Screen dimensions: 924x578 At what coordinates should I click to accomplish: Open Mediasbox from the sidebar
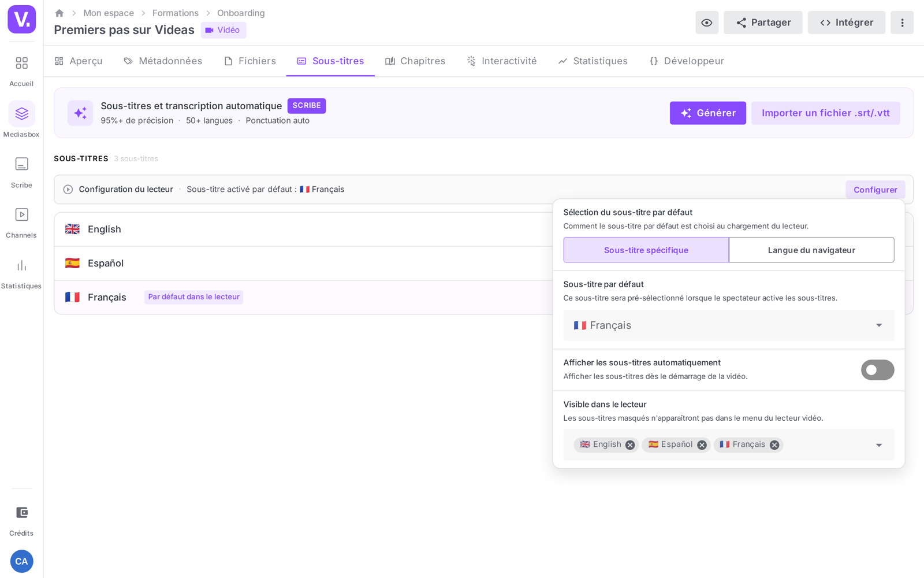tap(21, 120)
